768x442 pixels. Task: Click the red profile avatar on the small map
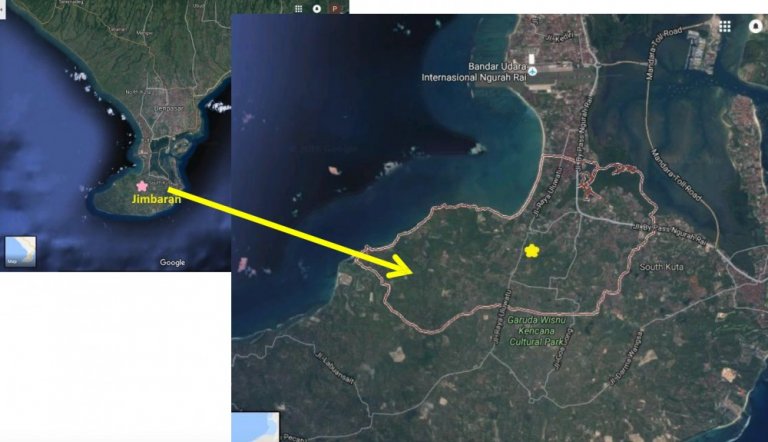pyautogui.click(x=335, y=8)
